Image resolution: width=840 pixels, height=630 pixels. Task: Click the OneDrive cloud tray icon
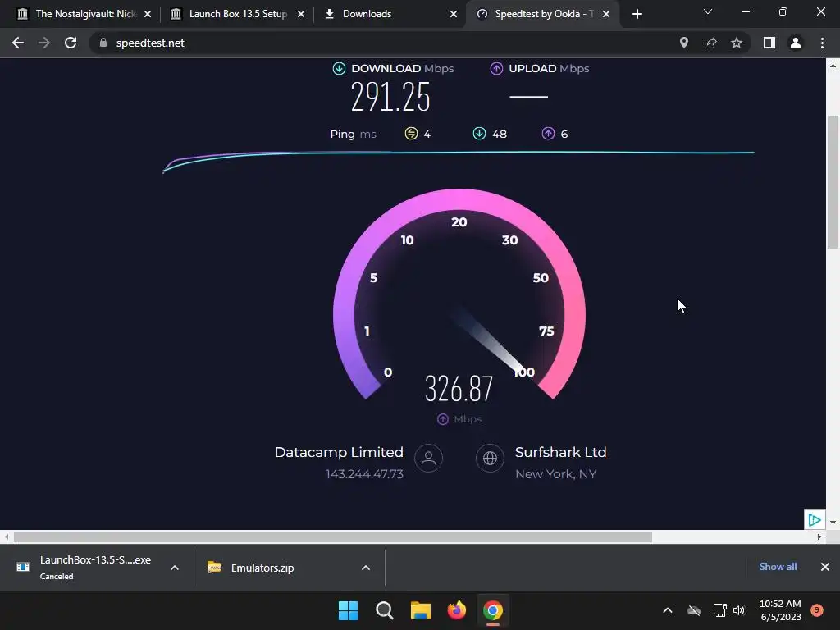click(x=694, y=610)
